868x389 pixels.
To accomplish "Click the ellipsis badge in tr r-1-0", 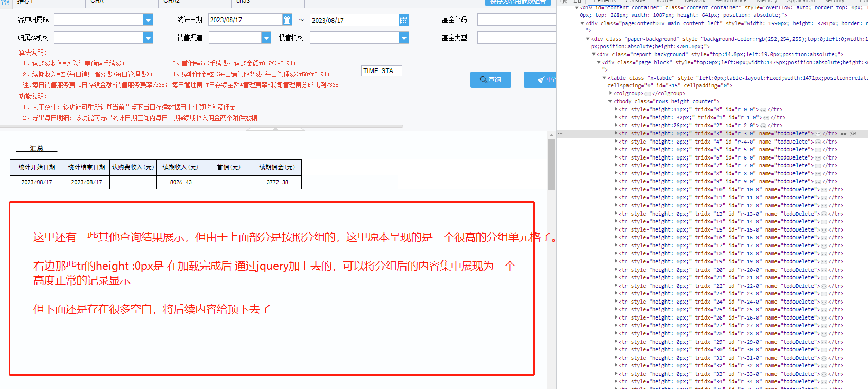I will click(766, 118).
